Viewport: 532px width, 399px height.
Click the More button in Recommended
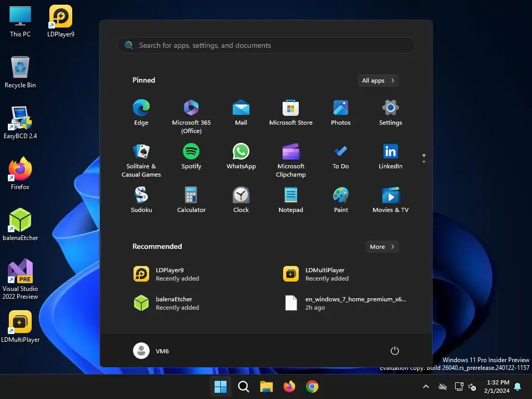coord(382,247)
